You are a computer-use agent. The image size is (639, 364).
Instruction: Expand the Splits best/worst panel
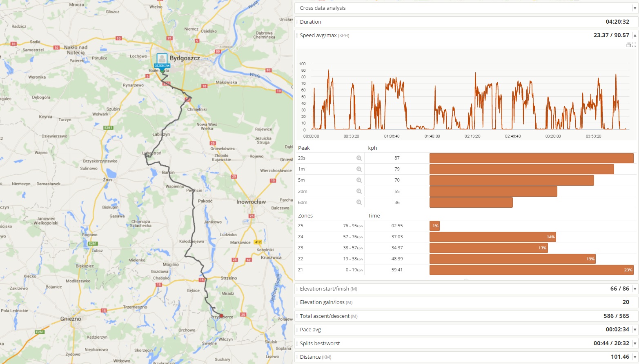[x=635, y=344]
